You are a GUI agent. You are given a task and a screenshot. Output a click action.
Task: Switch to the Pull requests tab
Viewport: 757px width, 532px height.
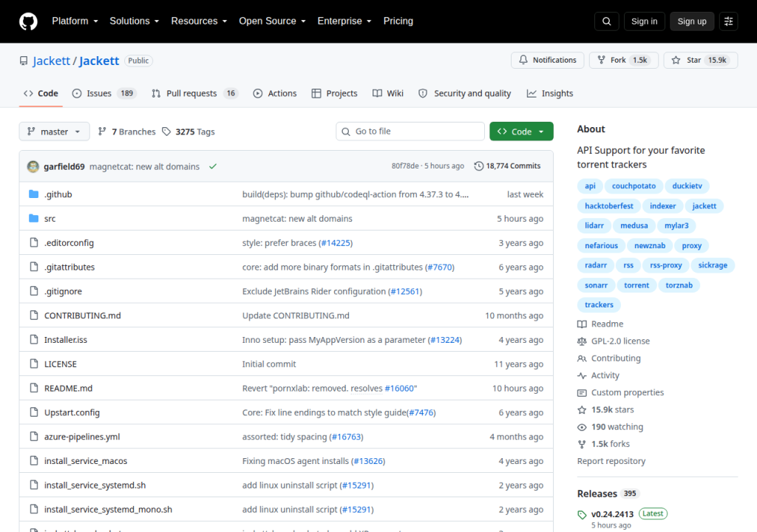[195, 94]
